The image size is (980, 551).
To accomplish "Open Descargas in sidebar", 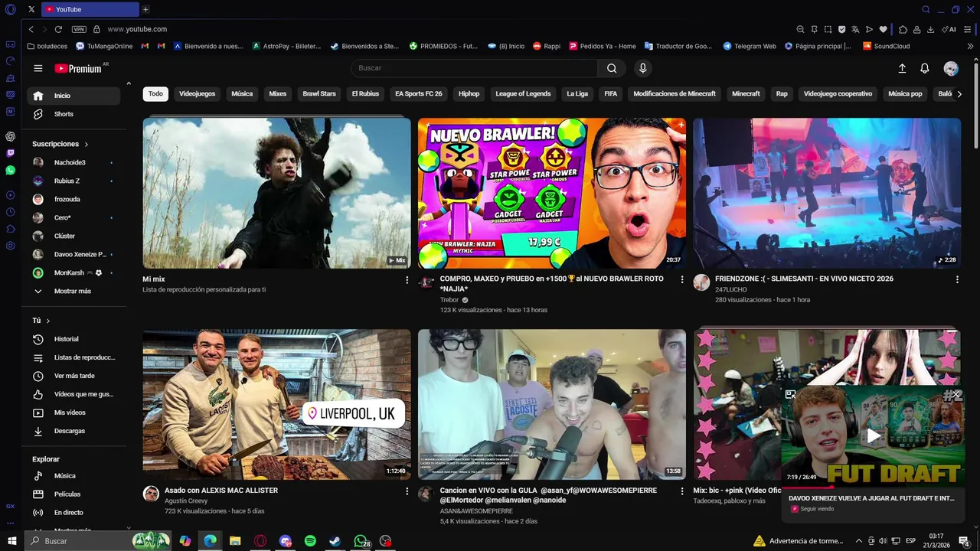I will (x=73, y=431).
